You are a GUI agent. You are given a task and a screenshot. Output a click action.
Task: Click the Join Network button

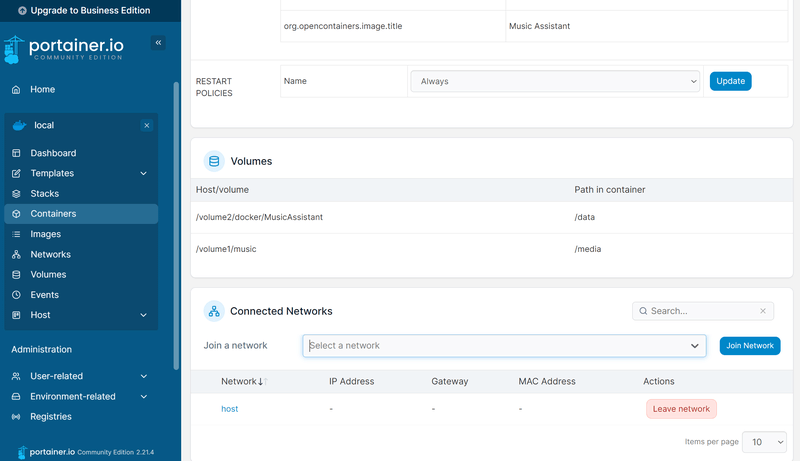(749, 346)
